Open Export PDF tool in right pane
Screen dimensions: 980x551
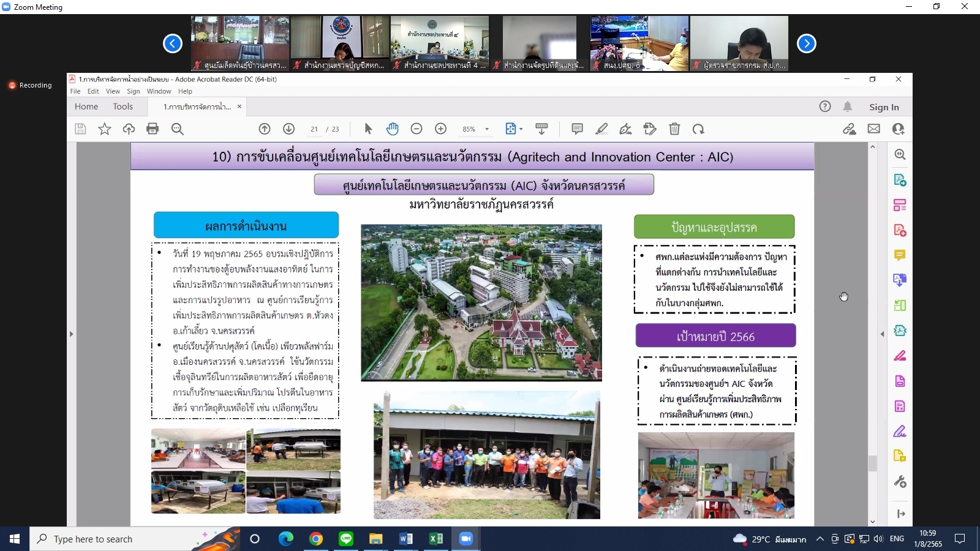[900, 180]
